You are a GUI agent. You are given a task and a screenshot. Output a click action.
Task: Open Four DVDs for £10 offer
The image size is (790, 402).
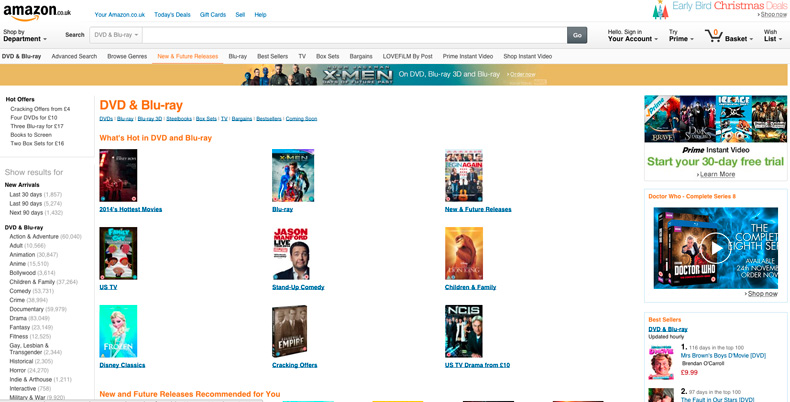point(34,117)
